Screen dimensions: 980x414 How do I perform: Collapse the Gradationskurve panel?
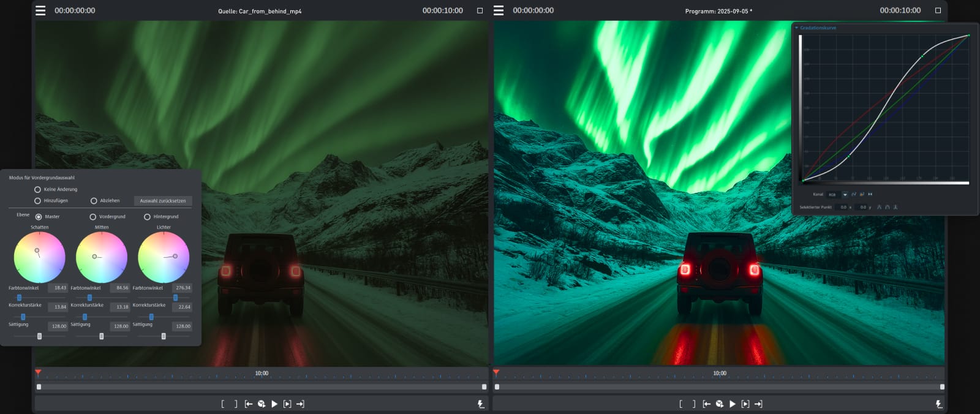[796, 28]
